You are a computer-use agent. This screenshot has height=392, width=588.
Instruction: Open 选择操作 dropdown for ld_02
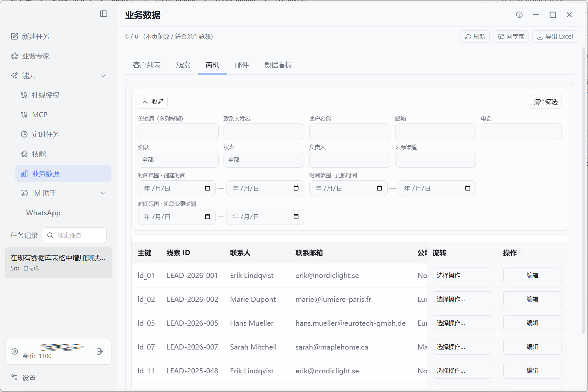click(x=462, y=299)
